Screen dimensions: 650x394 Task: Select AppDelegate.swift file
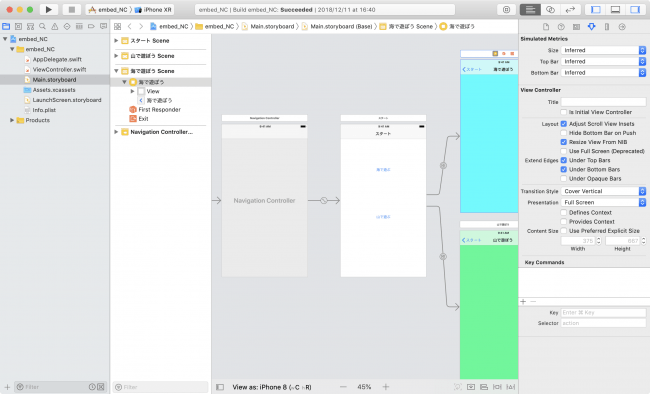click(57, 59)
